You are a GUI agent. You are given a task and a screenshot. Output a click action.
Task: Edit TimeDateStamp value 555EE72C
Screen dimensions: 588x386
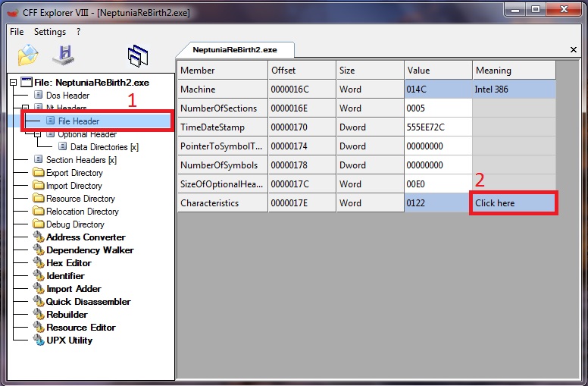pyautogui.click(x=439, y=127)
